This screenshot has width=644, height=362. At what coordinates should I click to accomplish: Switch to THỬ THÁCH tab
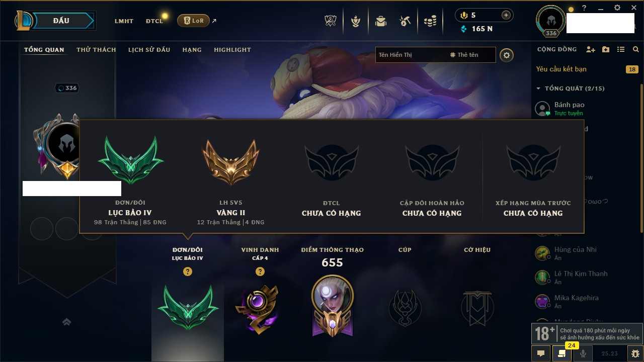click(x=96, y=50)
